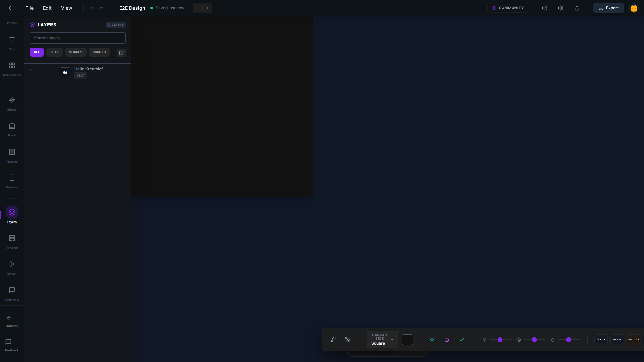Open the Textures panel

[12, 156]
